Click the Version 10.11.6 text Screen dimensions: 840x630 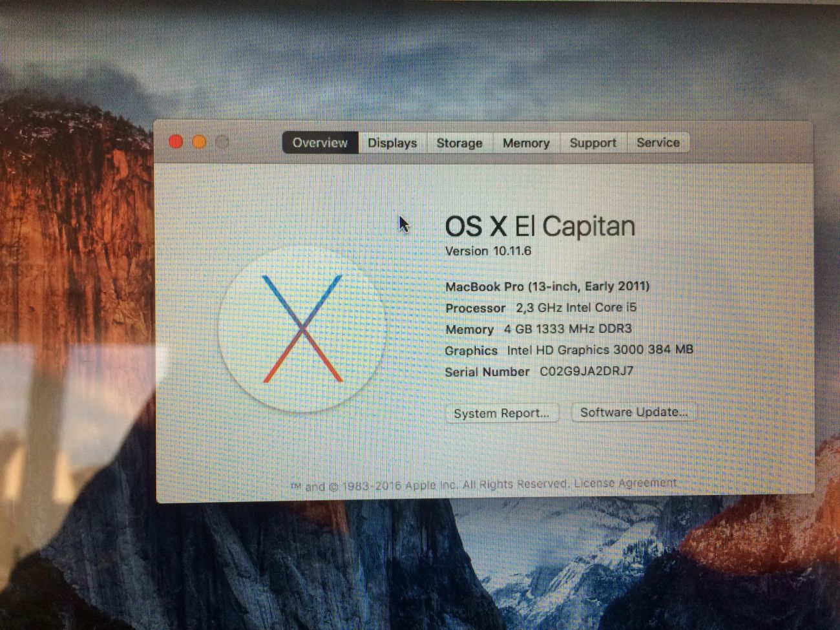click(x=488, y=251)
